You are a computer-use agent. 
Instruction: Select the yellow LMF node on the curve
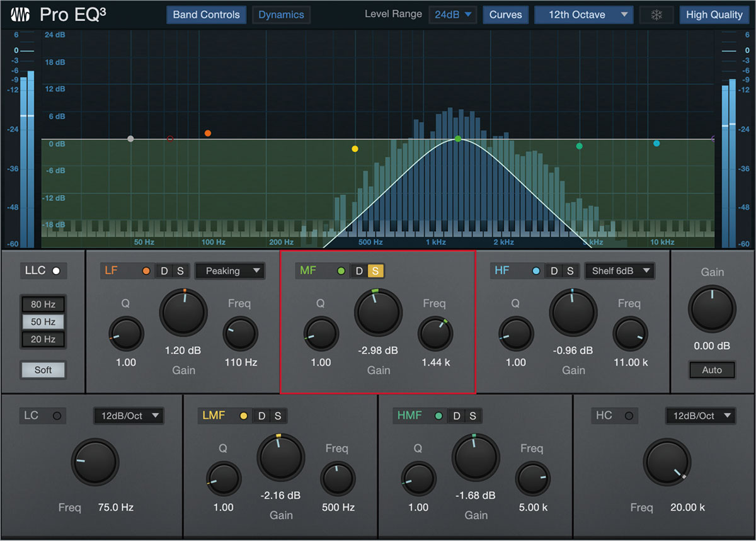click(x=355, y=149)
